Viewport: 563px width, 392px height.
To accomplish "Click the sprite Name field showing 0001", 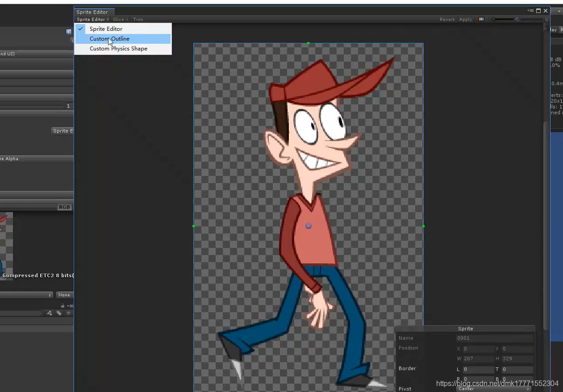I will point(495,338).
